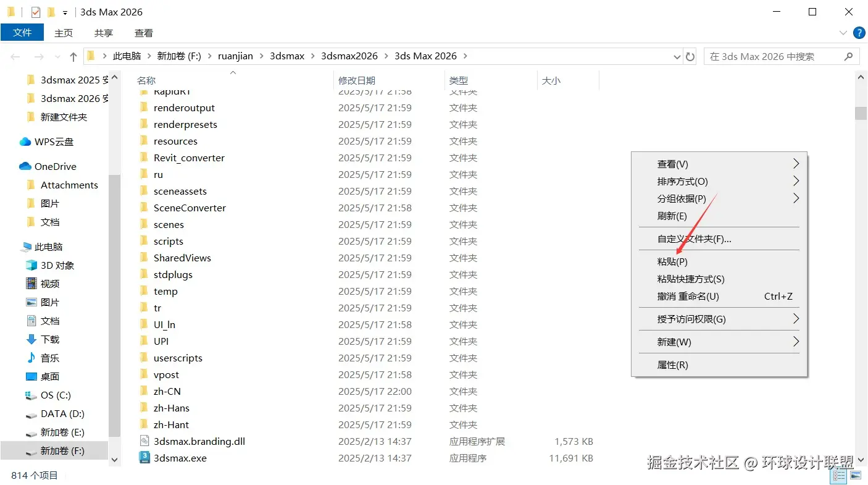Screen dimensions: 868x485
Task: Click the scripts folder icon
Action: (x=144, y=241)
